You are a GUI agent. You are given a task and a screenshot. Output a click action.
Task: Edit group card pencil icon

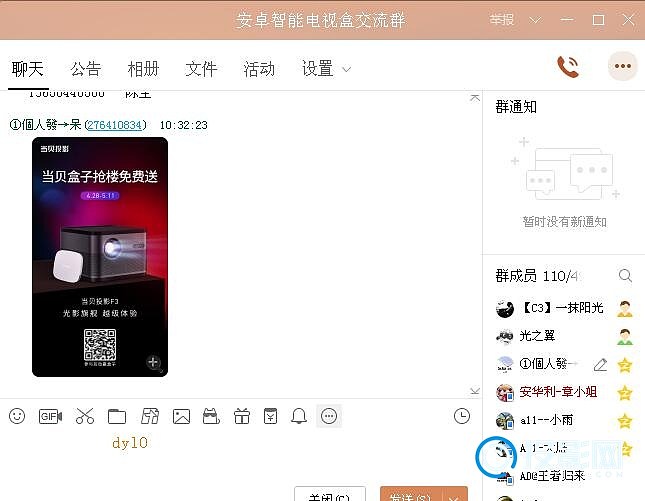point(600,364)
